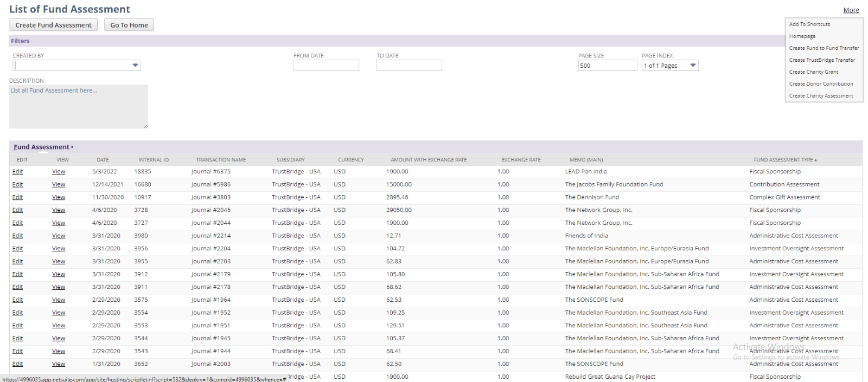Open the Created By dropdown arrow

tap(135, 66)
